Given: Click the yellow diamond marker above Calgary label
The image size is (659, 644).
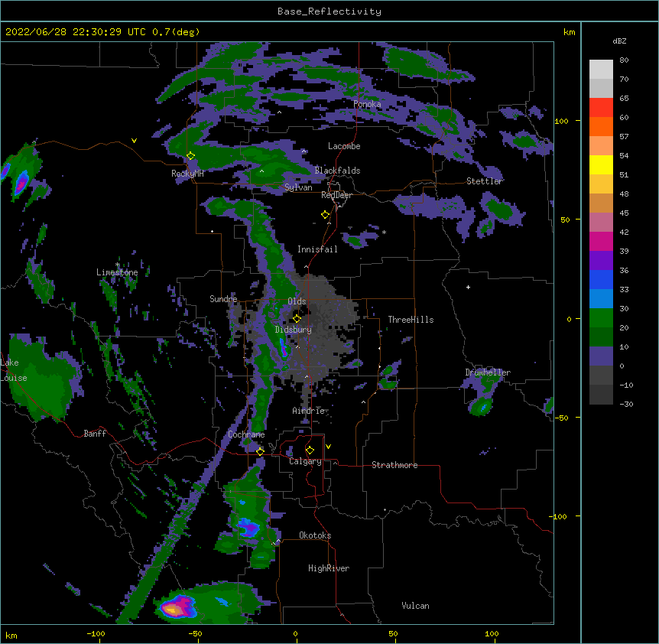Looking at the screenshot, I should coord(310,450).
